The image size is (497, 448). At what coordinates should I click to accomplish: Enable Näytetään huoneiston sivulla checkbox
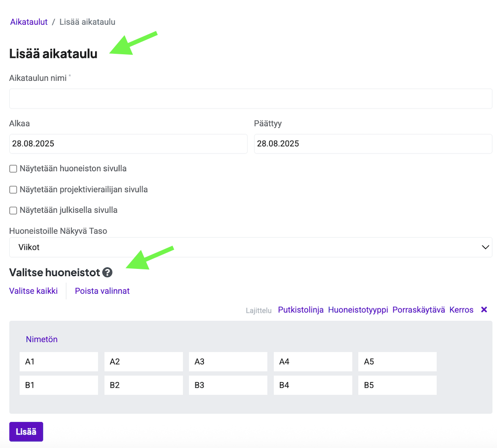coord(14,169)
